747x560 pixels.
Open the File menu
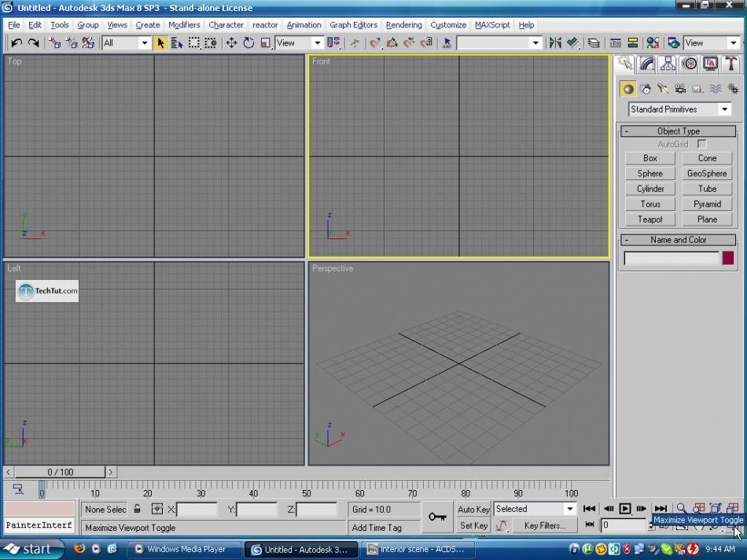click(14, 25)
